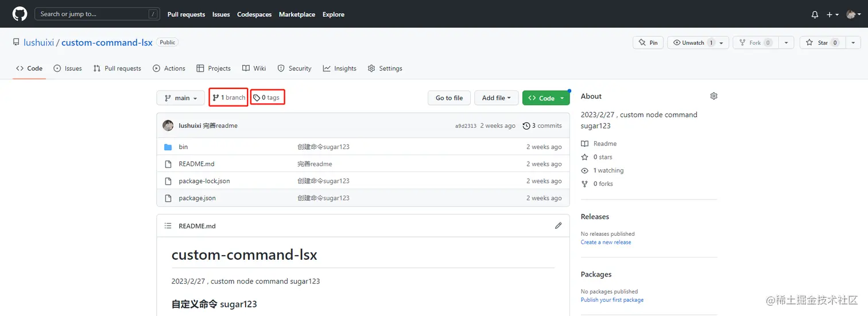Open the GitHub home logo
Viewport: 868px width, 316px height.
(x=20, y=14)
